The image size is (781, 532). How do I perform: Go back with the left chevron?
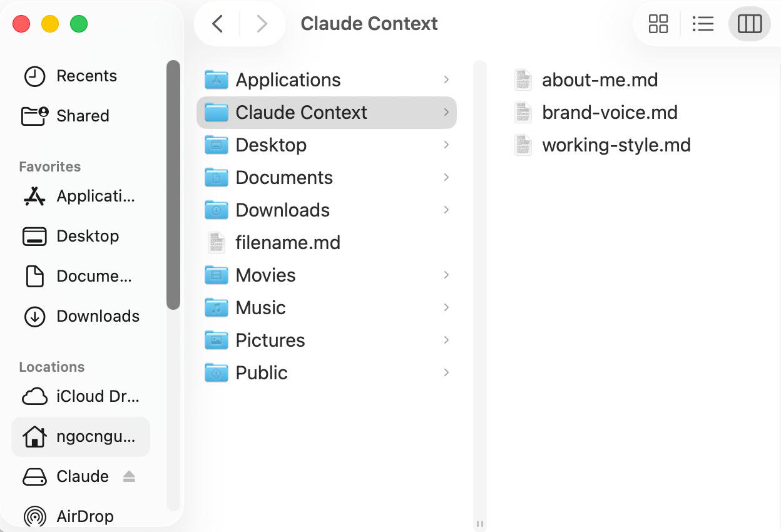[217, 24]
